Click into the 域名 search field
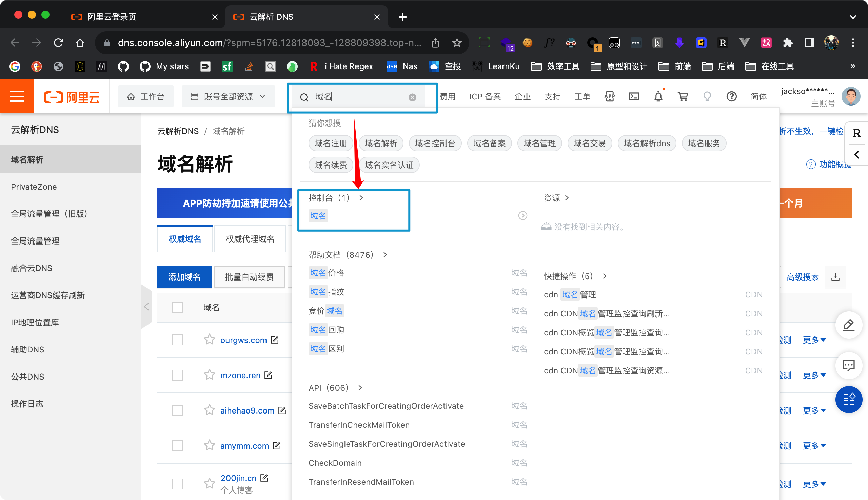 pos(360,97)
